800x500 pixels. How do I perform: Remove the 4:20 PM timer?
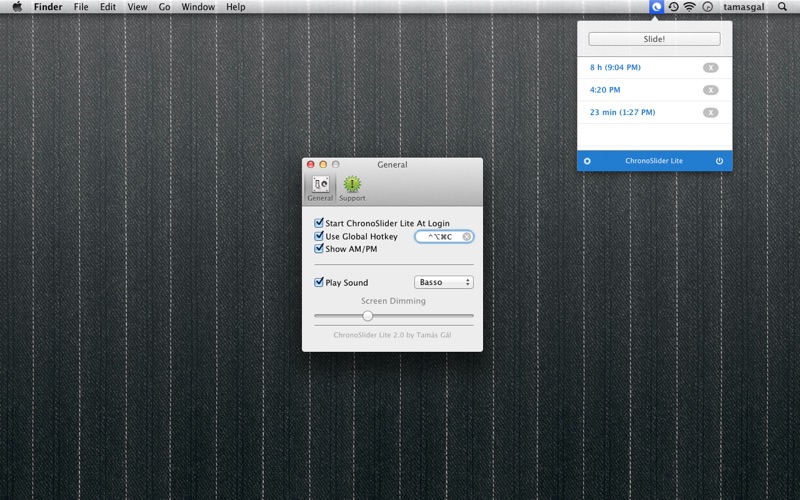coord(710,90)
